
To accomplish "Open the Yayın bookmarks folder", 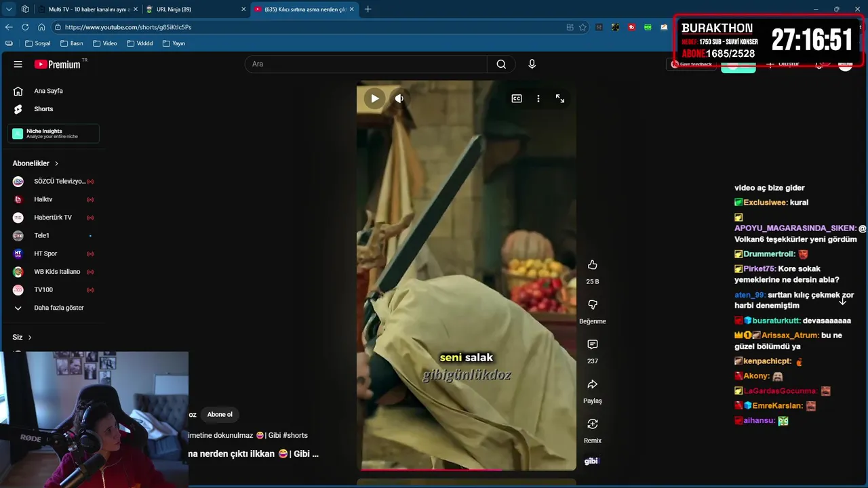I will click(174, 43).
